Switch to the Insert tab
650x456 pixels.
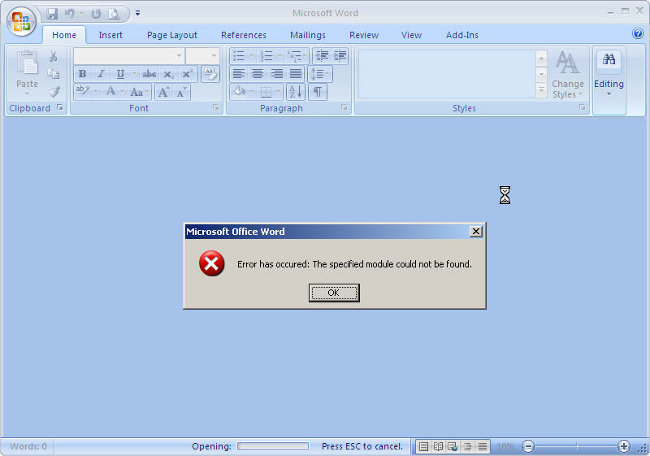pyautogui.click(x=111, y=35)
